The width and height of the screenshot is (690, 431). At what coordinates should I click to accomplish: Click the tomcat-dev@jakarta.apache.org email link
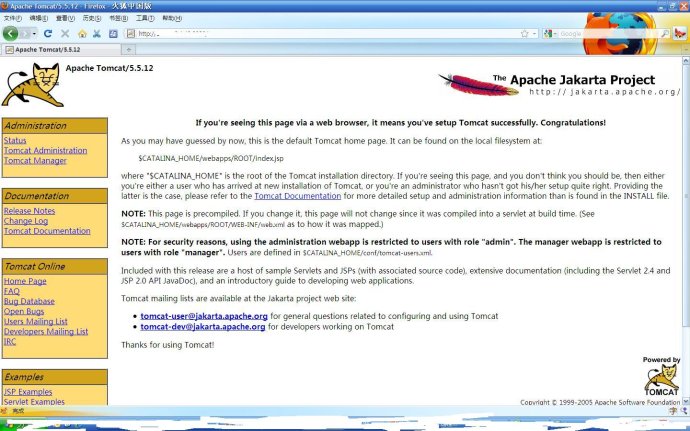tap(203, 327)
